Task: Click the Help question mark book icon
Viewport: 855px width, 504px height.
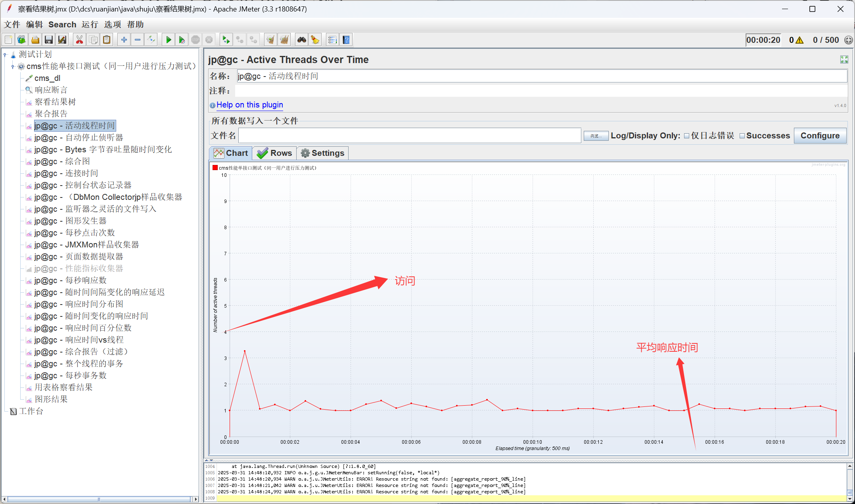Action: pyautogui.click(x=346, y=40)
